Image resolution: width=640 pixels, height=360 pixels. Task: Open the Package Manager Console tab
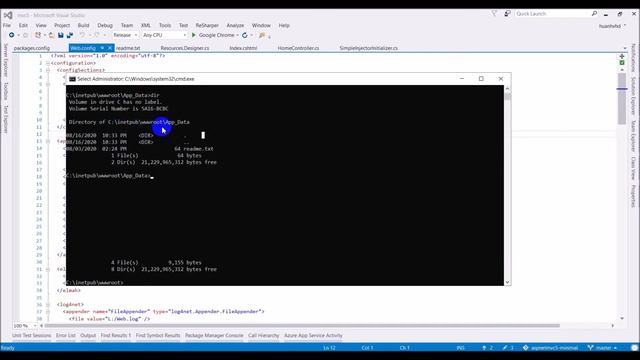click(x=214, y=336)
